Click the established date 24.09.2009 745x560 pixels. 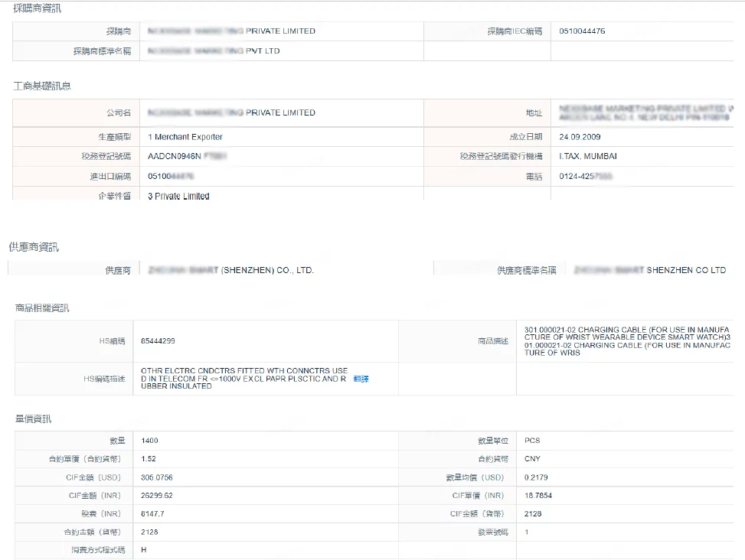click(580, 137)
